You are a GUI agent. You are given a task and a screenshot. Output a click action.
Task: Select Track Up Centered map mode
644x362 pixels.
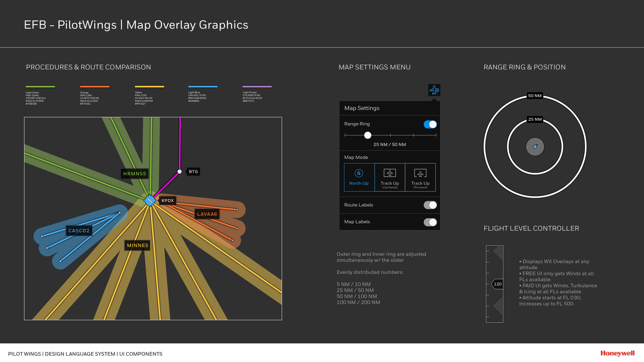click(x=390, y=177)
